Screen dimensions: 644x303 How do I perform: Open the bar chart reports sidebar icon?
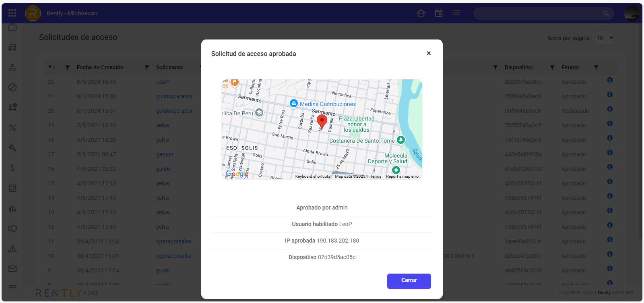tap(12, 208)
